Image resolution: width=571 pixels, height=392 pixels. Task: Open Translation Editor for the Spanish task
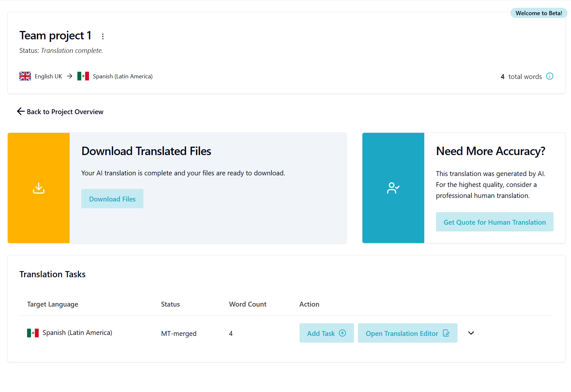click(407, 333)
